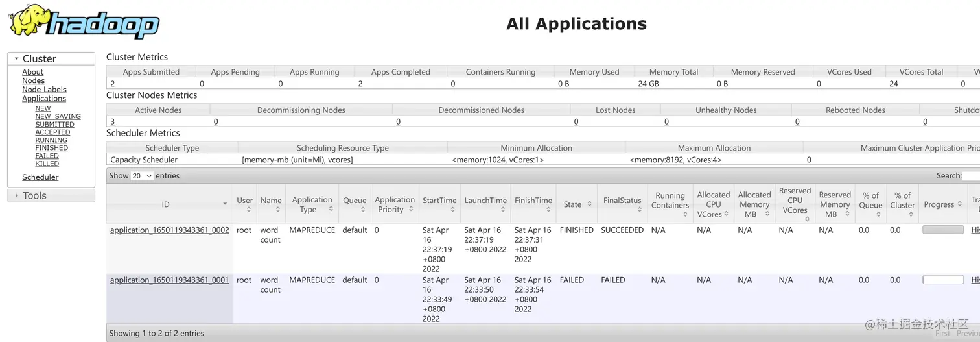
Task: Click the Active Nodes count 3
Action: pyautogui.click(x=112, y=121)
